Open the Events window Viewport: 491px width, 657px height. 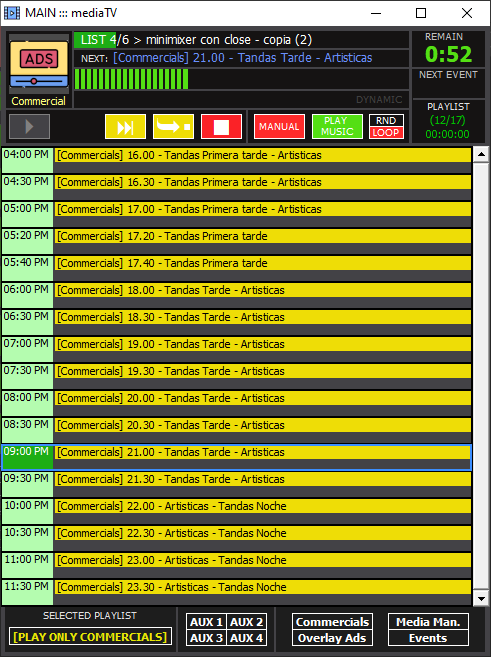[x=428, y=638]
